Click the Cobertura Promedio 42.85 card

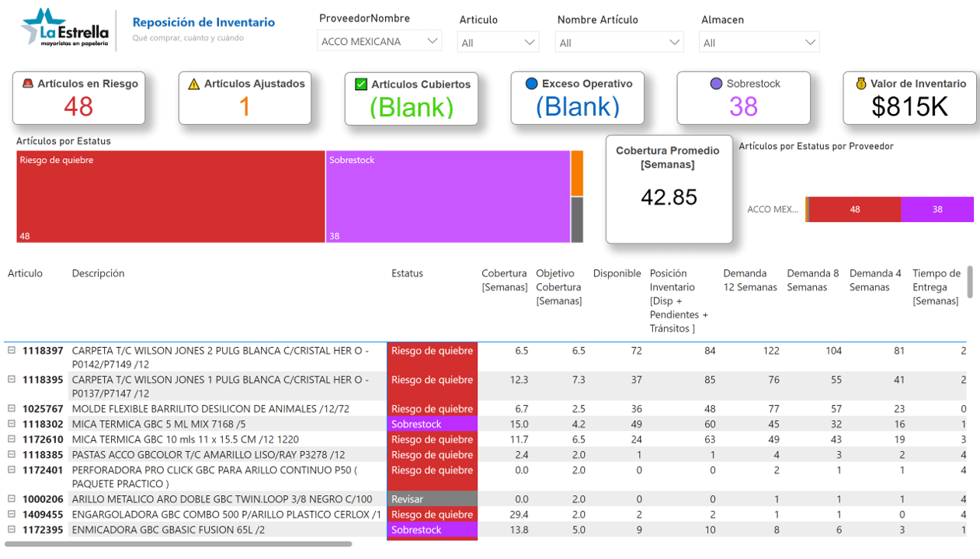669,189
